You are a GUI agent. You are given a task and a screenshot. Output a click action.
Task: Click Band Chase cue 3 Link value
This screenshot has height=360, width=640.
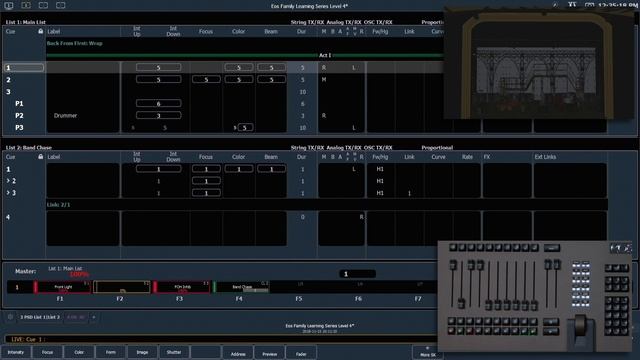[409, 193]
